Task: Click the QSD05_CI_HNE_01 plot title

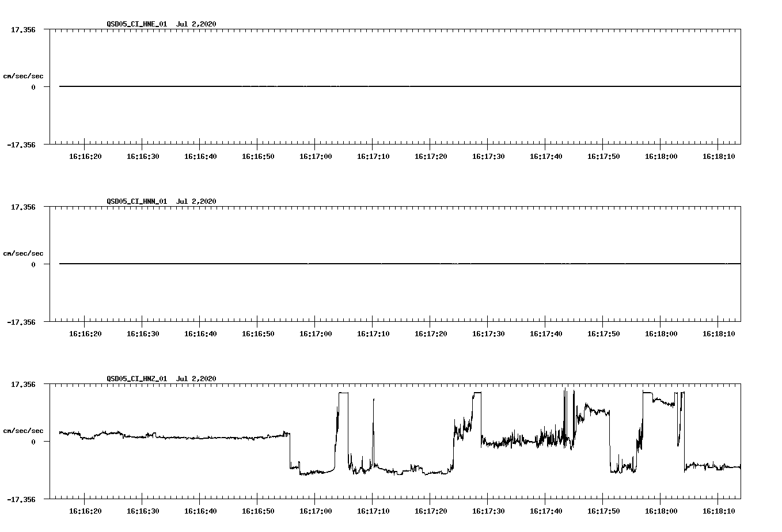Action: 161,24
